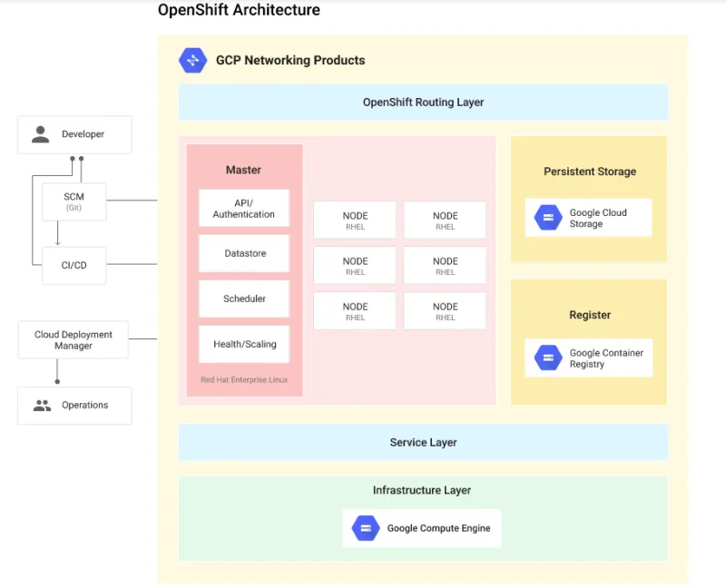This screenshot has height=588, width=726.
Task: Click the Google Container Registry hexagon icon
Action: coord(548,358)
